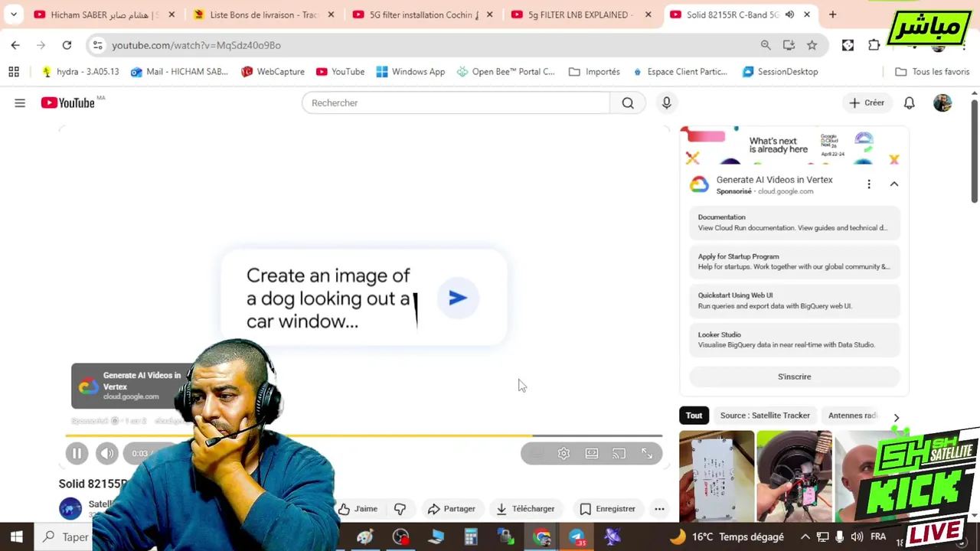Open Apply for Startup Program link
Screen dimensions: 980x551
(794, 262)
